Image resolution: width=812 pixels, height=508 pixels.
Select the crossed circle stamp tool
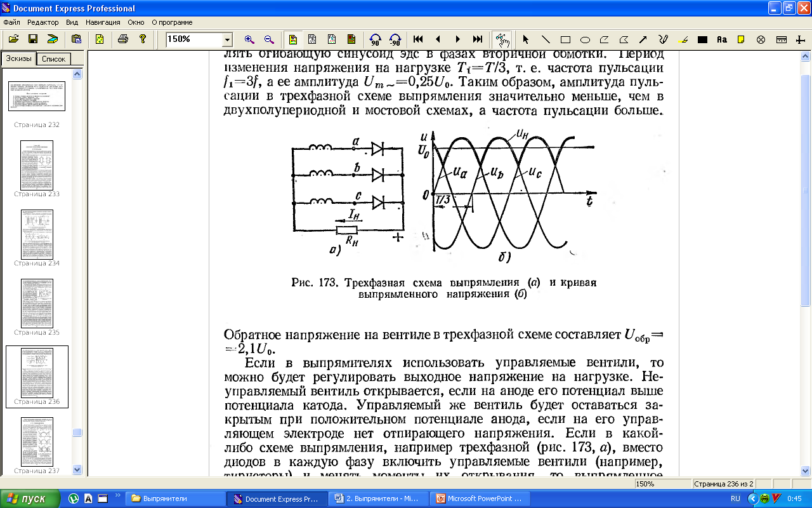pyautogui.click(x=761, y=39)
